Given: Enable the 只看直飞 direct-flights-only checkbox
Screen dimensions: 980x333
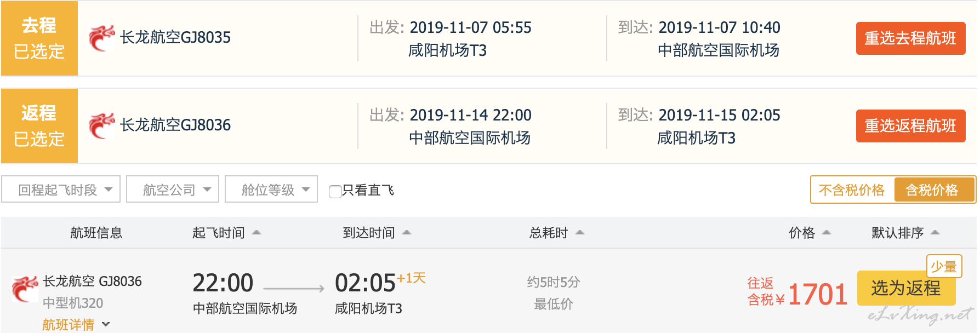Looking at the screenshot, I should [335, 191].
